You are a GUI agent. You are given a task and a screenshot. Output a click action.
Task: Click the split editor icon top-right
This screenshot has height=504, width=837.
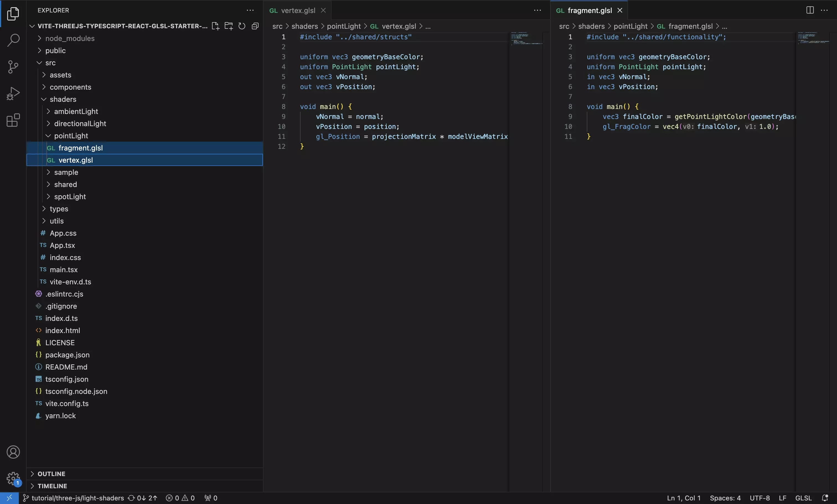tap(810, 10)
